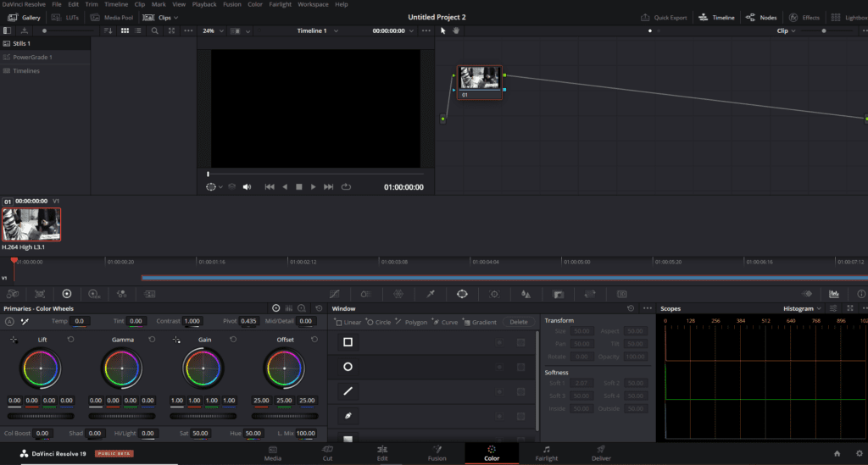Reset the Gain color wheel
868x465 pixels.
click(x=233, y=340)
